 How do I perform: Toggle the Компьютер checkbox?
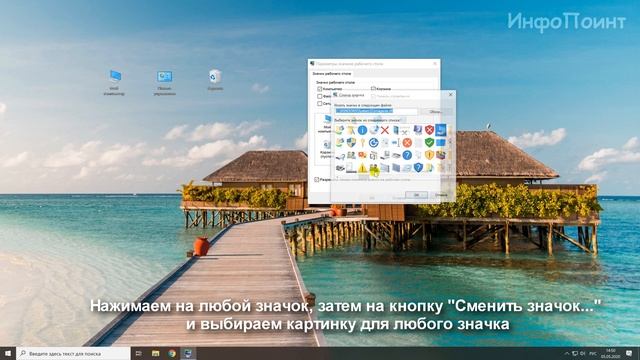pyautogui.click(x=320, y=89)
